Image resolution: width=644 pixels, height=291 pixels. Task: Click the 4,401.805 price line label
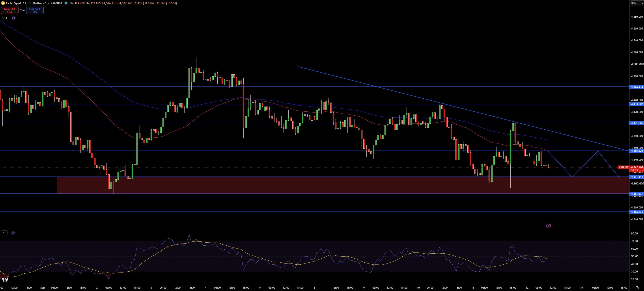click(637, 123)
